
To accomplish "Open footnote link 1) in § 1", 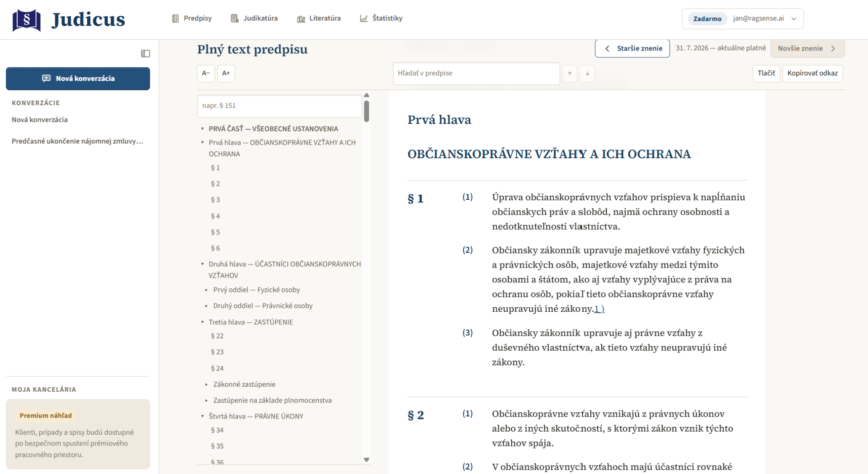I will (599, 309).
